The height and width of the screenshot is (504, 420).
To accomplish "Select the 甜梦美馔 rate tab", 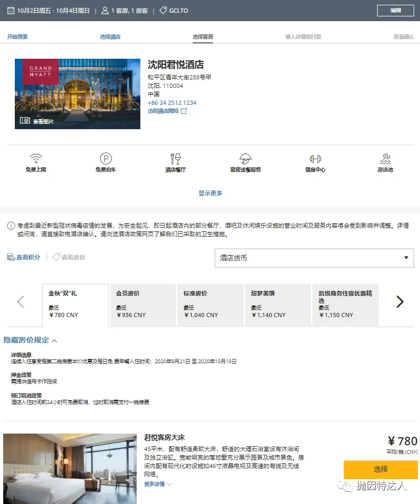I will point(278,305).
